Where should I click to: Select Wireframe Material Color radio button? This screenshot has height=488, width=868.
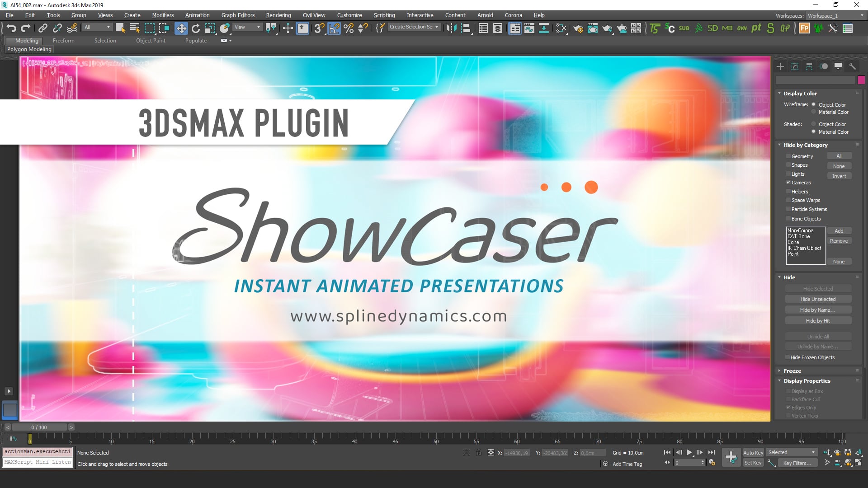click(x=813, y=112)
